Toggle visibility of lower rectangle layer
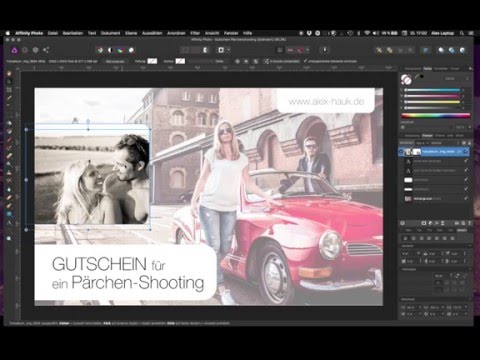The image size is (480, 360). (x=466, y=189)
